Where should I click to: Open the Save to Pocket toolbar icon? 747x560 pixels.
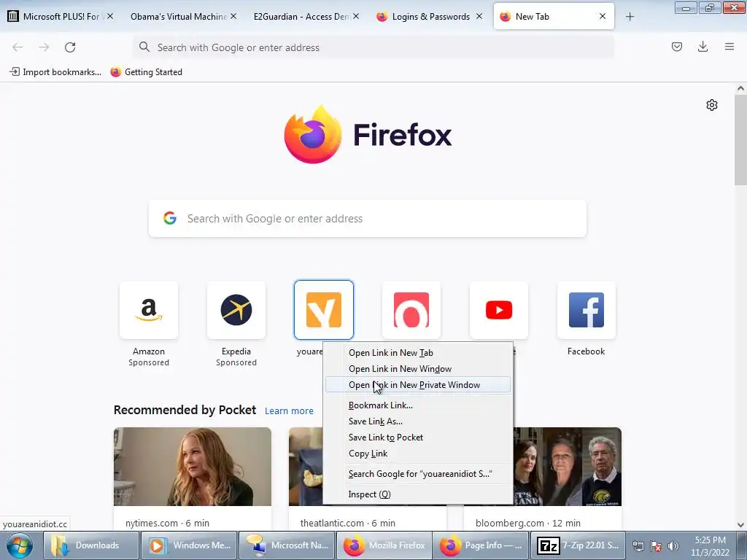click(x=677, y=47)
